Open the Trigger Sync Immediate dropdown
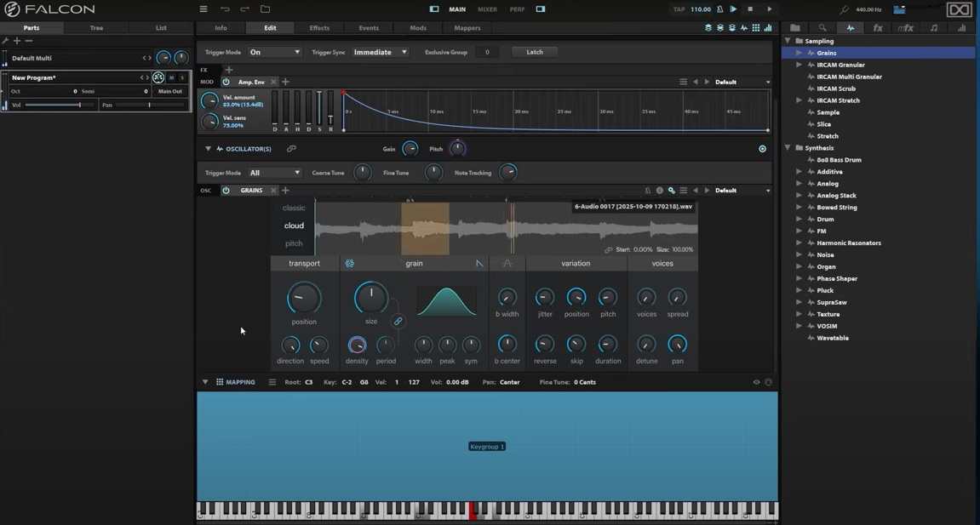Image resolution: width=980 pixels, height=525 pixels. [x=380, y=52]
